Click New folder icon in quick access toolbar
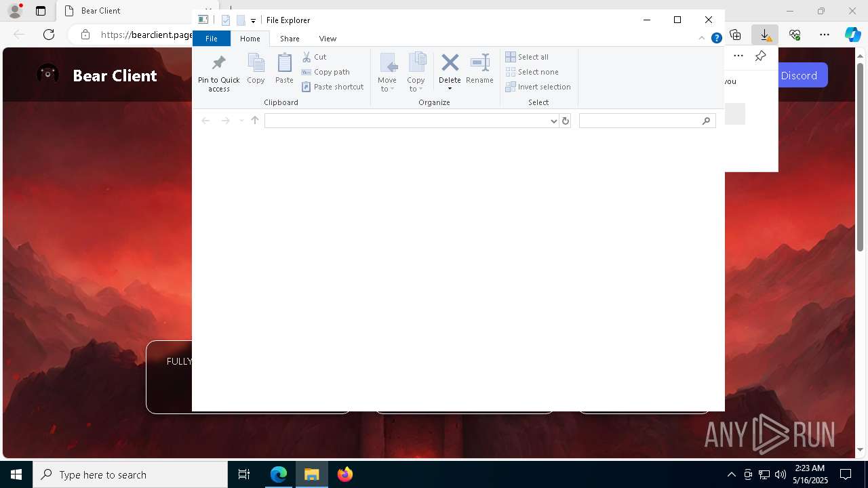The image size is (868, 488). tap(240, 20)
